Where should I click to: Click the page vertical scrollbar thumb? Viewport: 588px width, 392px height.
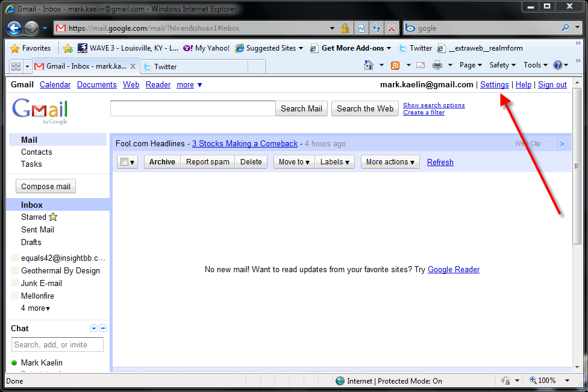(x=577, y=166)
